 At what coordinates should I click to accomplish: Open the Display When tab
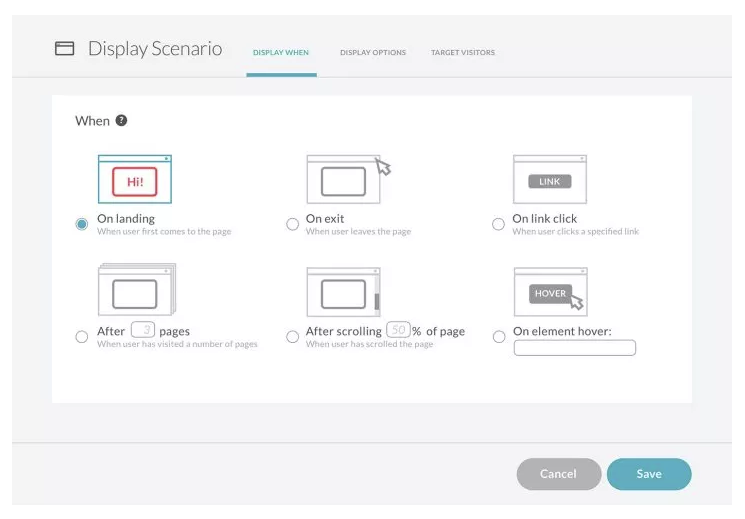(281, 53)
